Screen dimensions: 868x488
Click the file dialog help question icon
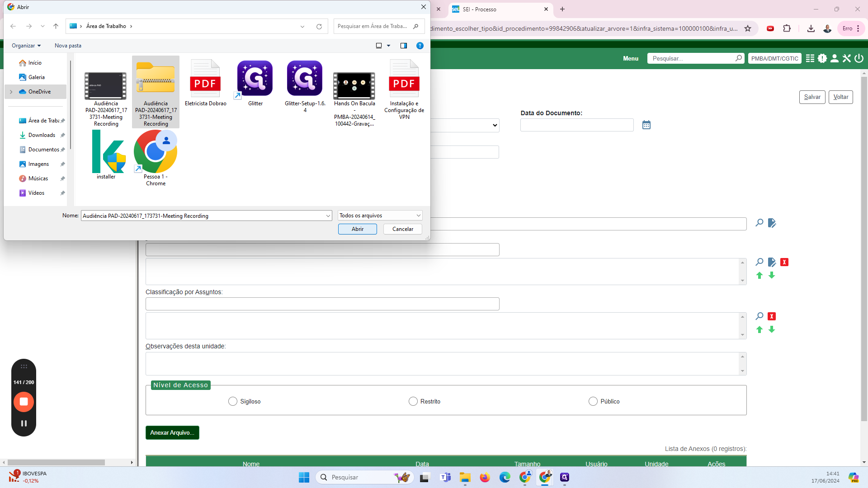point(420,46)
